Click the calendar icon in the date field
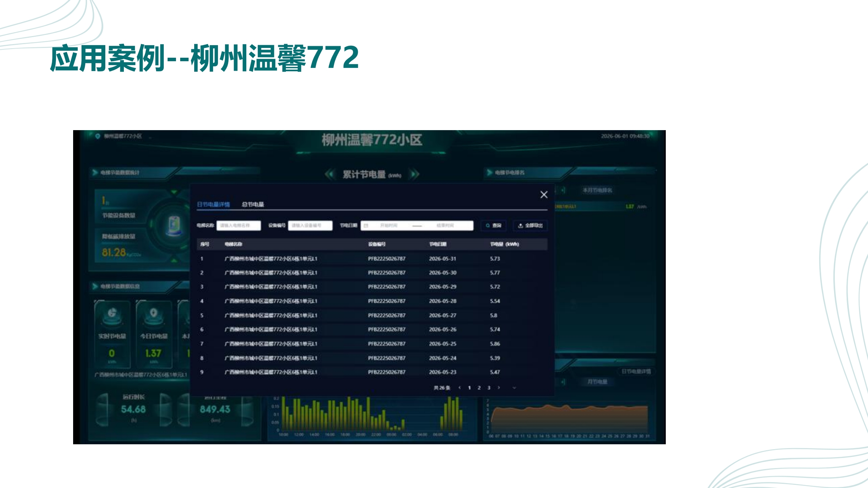 [x=366, y=226]
